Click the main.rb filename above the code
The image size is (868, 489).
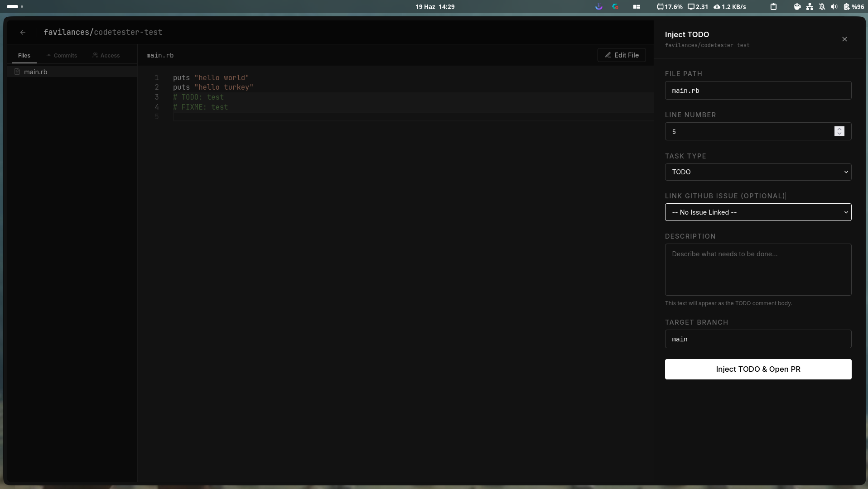coord(160,55)
